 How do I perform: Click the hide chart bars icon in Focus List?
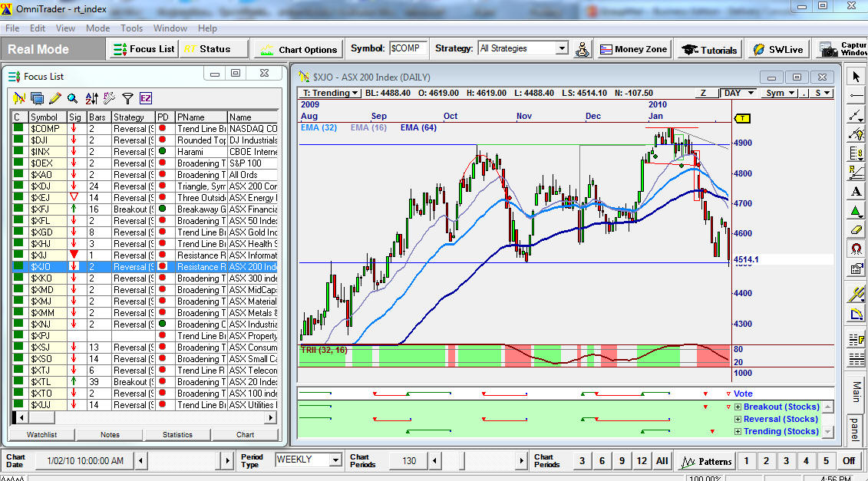pos(19,98)
